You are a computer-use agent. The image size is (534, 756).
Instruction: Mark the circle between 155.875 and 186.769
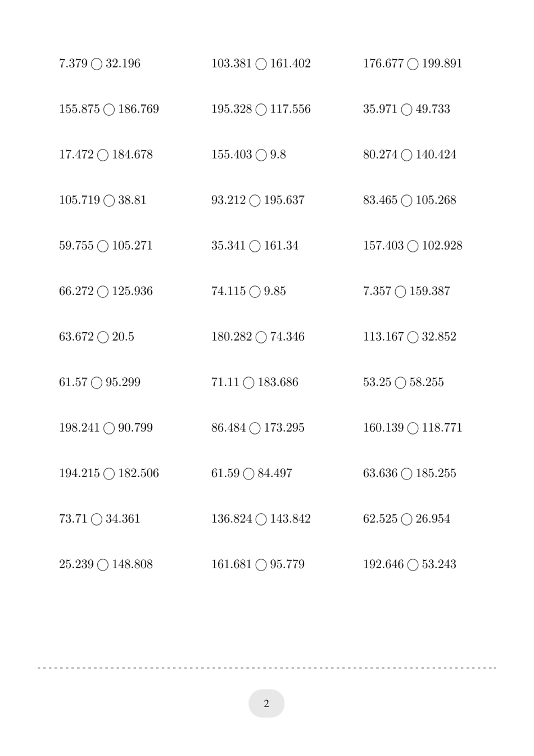pyautogui.click(x=109, y=110)
